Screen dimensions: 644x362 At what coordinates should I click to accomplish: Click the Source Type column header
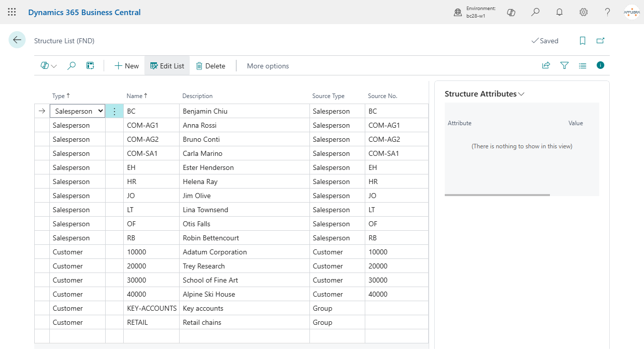pyautogui.click(x=328, y=96)
